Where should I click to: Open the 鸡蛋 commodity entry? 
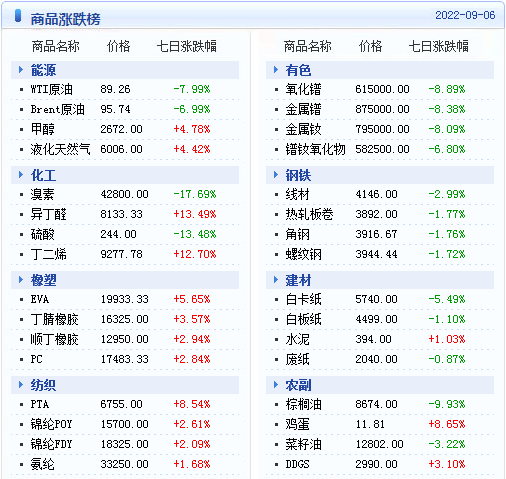tap(297, 424)
